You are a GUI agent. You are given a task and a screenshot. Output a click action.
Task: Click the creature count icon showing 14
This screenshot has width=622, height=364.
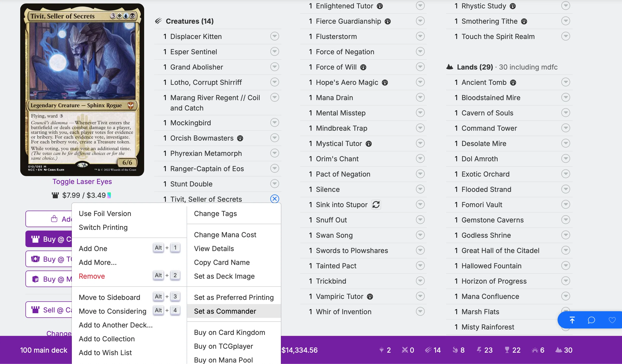click(x=428, y=350)
